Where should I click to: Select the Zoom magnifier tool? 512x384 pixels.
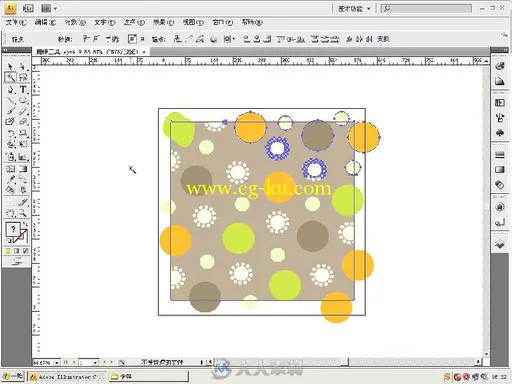[23, 213]
